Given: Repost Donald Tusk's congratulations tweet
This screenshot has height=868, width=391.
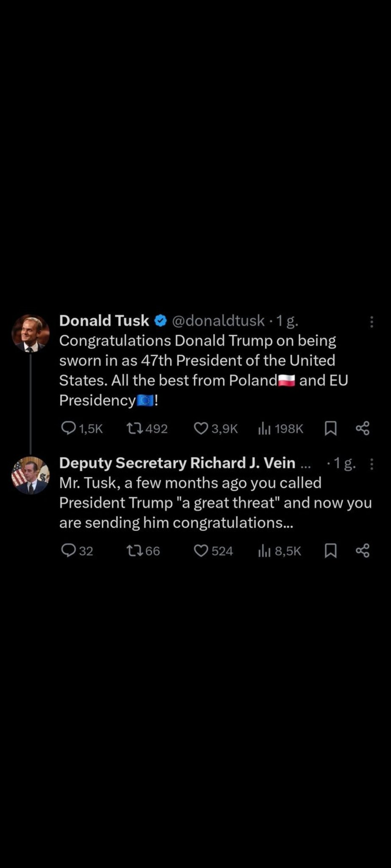Looking at the screenshot, I should click(x=134, y=428).
